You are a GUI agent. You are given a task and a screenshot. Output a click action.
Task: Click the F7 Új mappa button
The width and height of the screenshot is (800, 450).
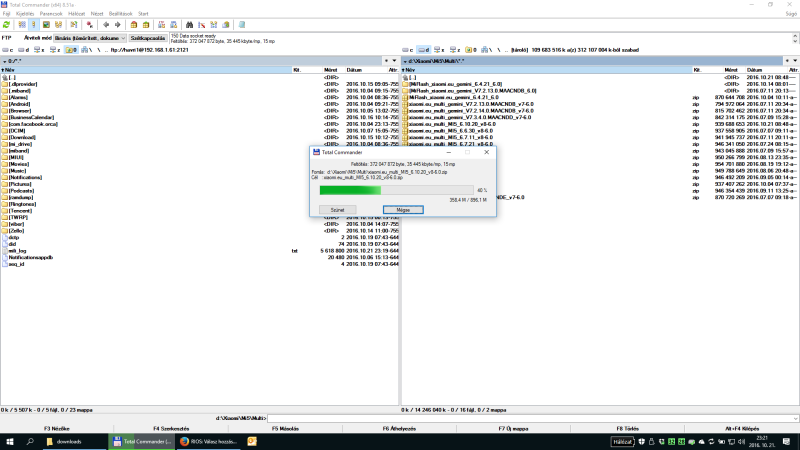[x=513, y=429]
